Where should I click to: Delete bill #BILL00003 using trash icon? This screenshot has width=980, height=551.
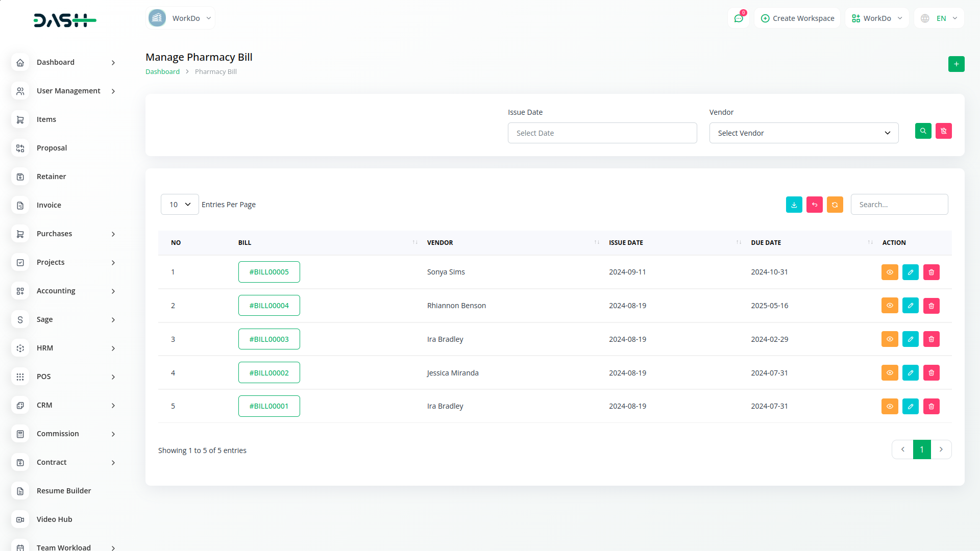coord(931,339)
